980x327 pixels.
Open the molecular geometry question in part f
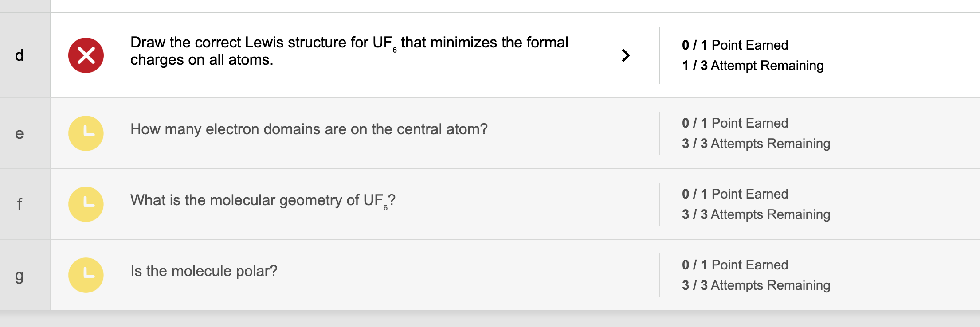pyautogui.click(x=263, y=200)
